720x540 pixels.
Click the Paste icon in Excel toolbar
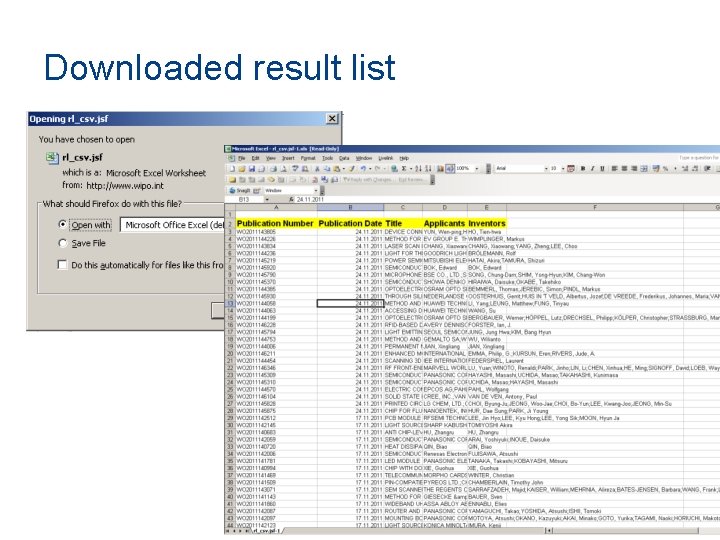coord(337,169)
